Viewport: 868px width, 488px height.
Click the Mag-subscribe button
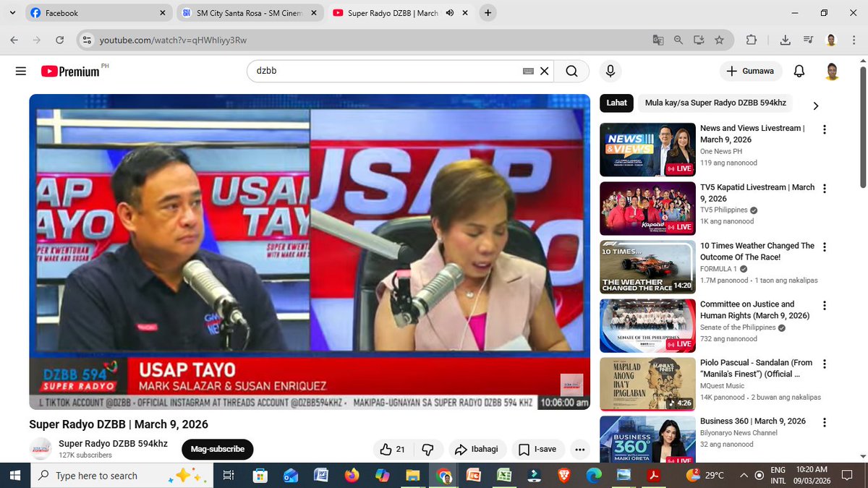tap(217, 449)
